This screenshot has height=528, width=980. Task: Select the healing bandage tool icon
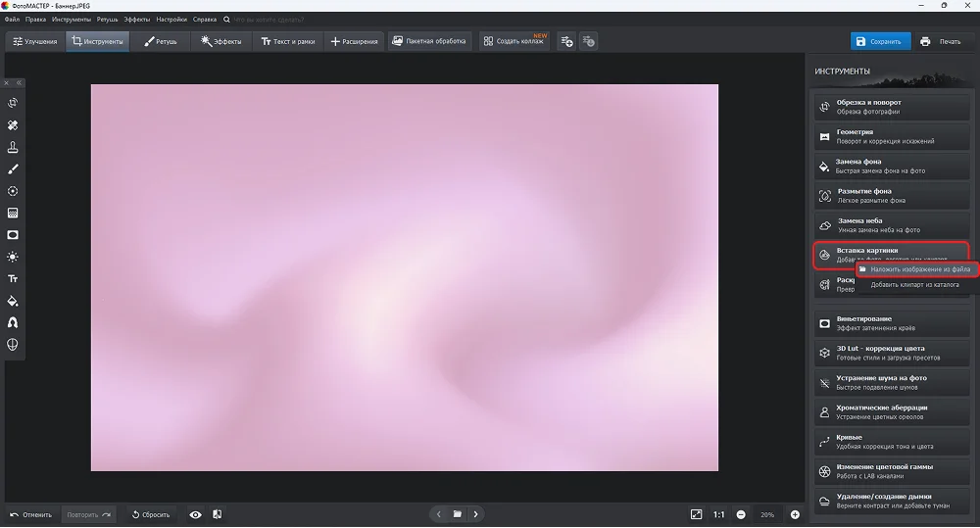tap(13, 125)
